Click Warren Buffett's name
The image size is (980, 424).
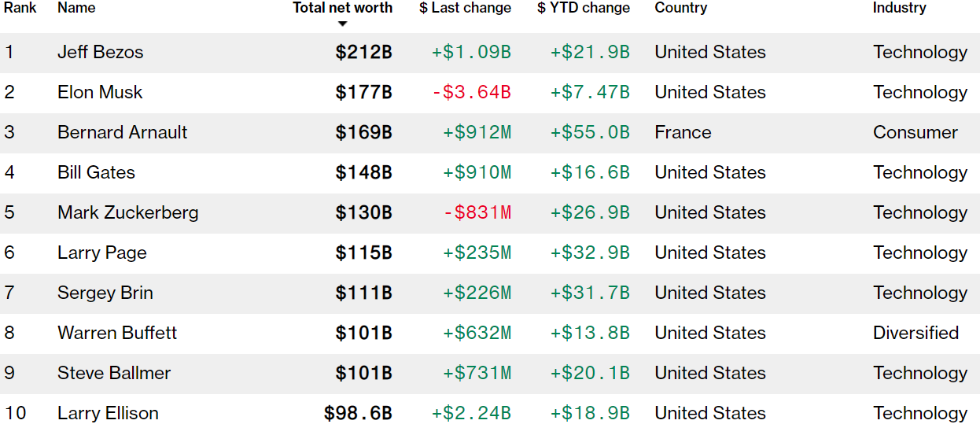tap(117, 334)
